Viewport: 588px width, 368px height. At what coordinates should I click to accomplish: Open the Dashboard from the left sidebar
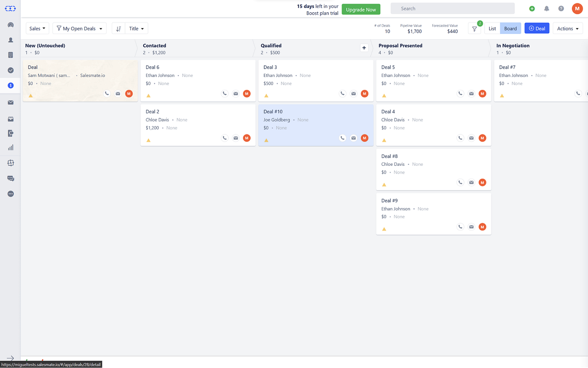tap(10, 25)
